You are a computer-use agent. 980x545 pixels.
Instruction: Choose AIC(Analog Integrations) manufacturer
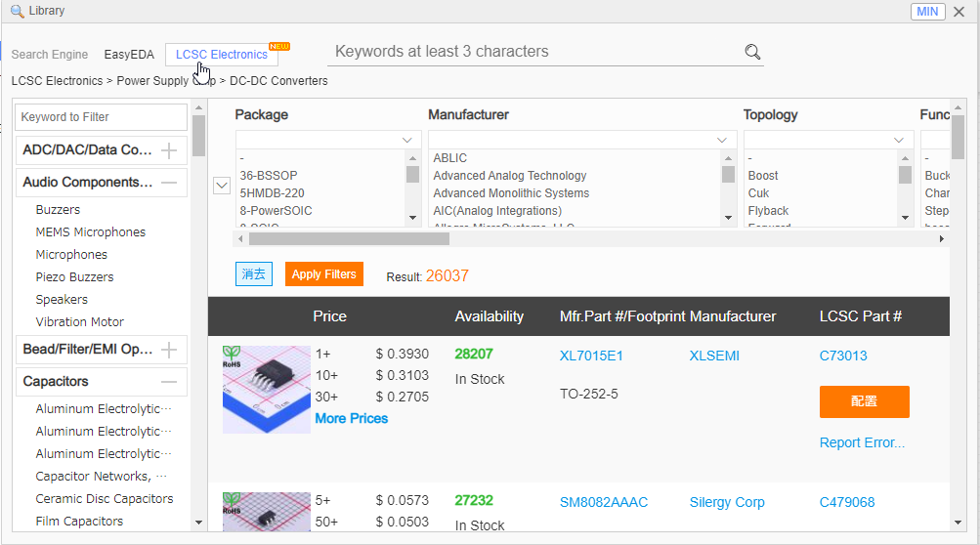497,211
